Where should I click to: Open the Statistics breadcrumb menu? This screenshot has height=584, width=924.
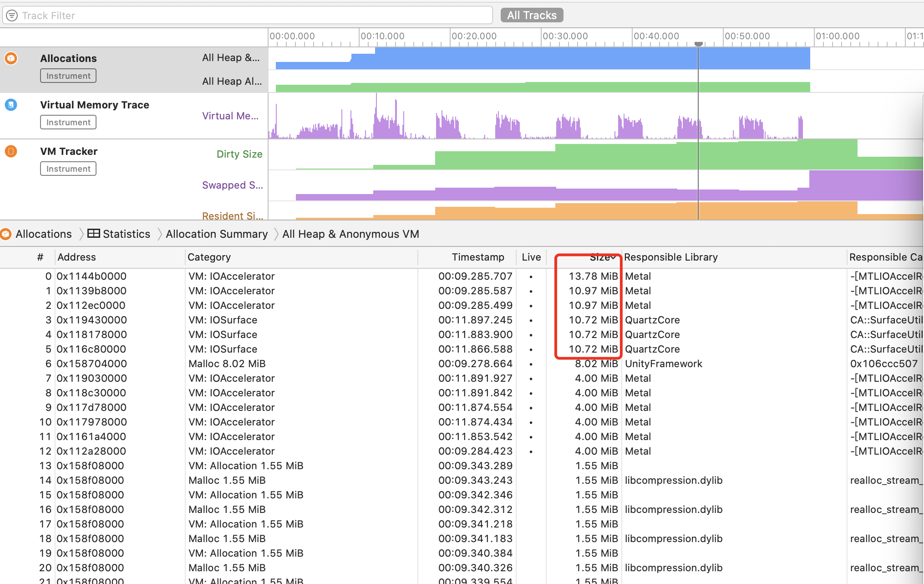click(127, 234)
